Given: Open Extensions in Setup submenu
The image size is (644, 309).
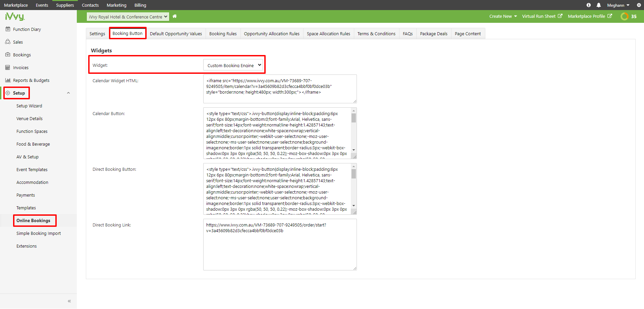Looking at the screenshot, I should pos(26,246).
